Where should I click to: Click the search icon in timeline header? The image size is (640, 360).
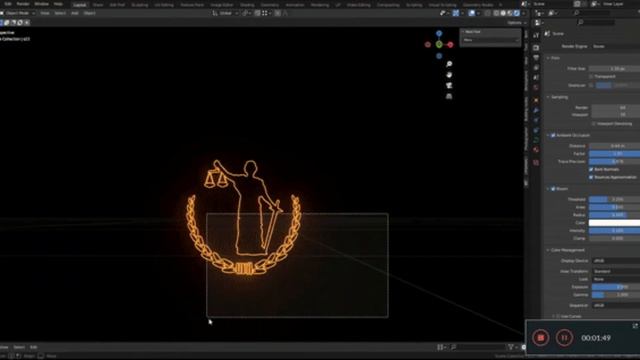pyautogui.click(x=453, y=347)
